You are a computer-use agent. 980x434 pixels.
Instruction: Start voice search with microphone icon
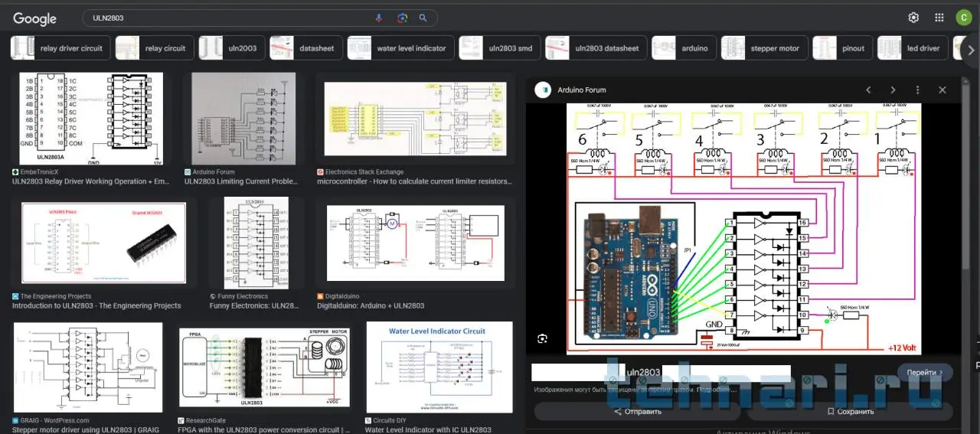378,18
